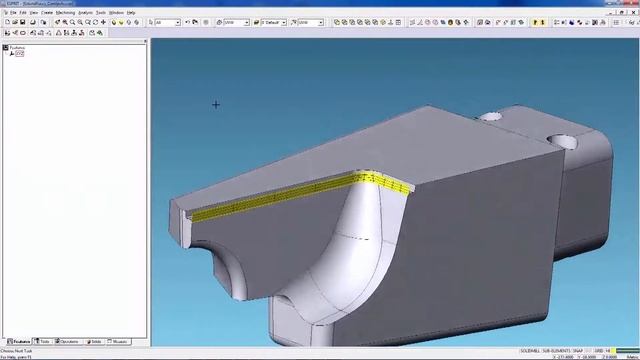Click the Undo arrow icon
The width and height of the screenshot is (640, 360).
click(187, 22)
